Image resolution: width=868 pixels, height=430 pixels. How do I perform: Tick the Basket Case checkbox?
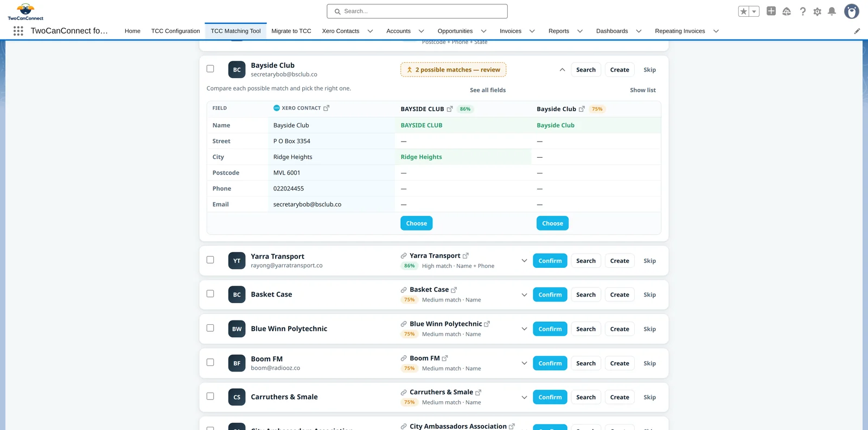click(210, 294)
